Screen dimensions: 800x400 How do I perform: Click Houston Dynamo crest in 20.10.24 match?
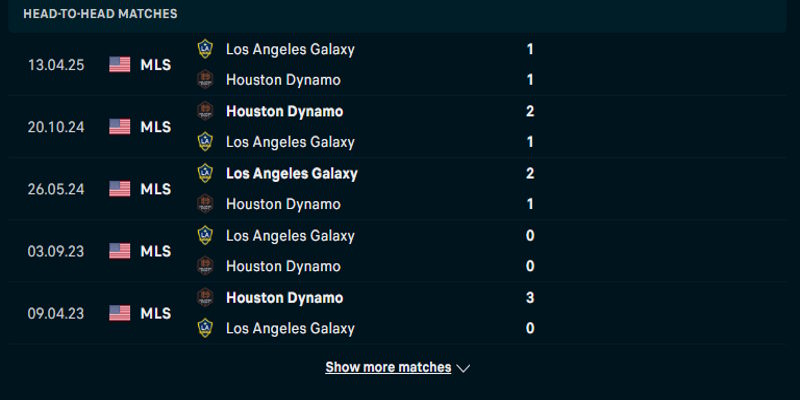[205, 111]
